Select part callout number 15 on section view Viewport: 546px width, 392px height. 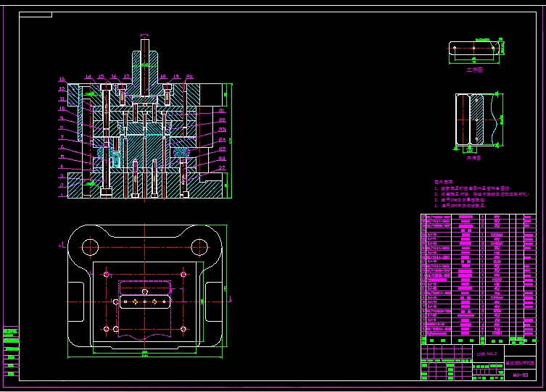(101, 77)
